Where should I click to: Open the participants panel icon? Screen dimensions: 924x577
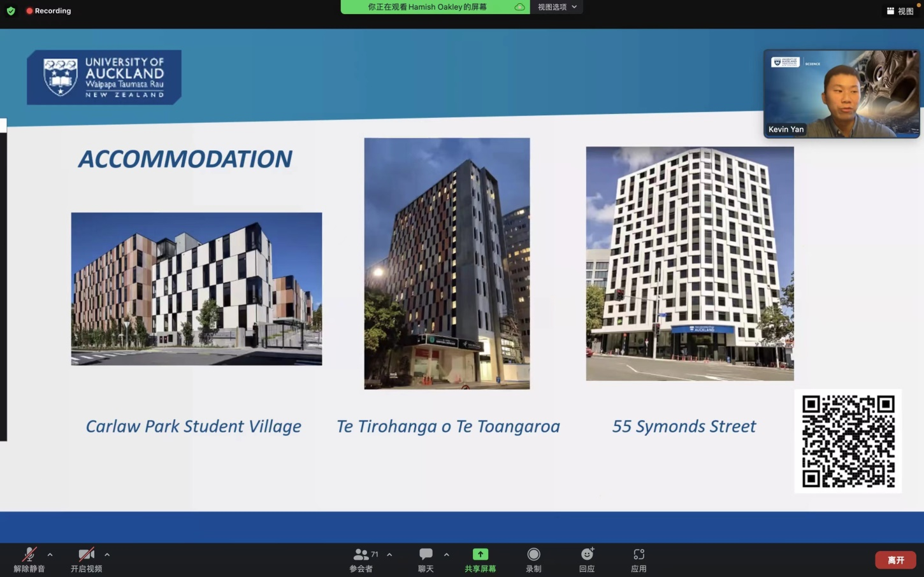point(361,555)
